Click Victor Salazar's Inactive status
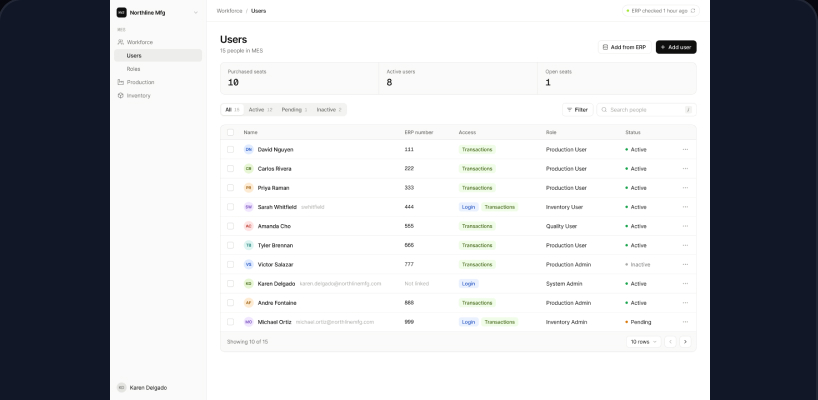 point(637,264)
